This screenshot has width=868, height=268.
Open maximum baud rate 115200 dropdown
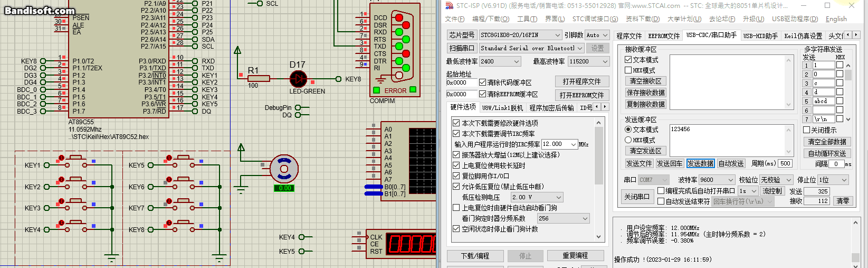click(x=588, y=61)
